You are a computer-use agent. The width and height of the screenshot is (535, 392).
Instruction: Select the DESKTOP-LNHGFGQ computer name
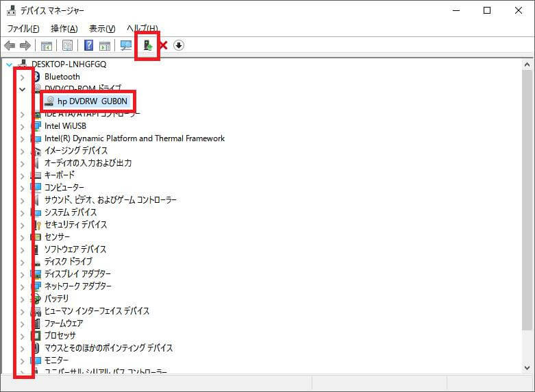[69, 64]
